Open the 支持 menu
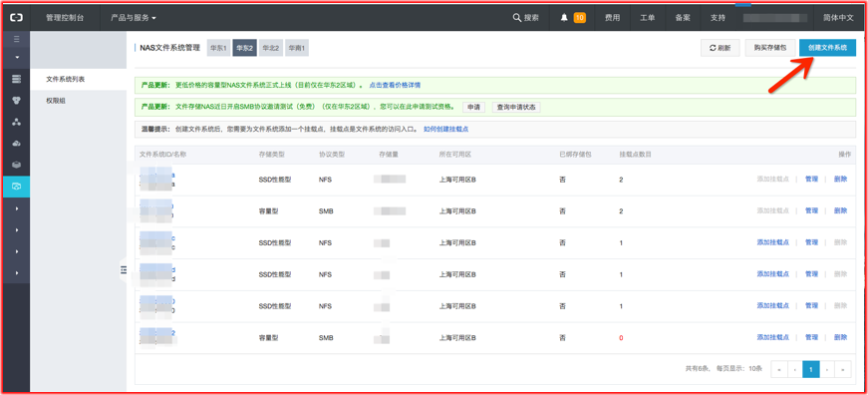 click(x=718, y=18)
